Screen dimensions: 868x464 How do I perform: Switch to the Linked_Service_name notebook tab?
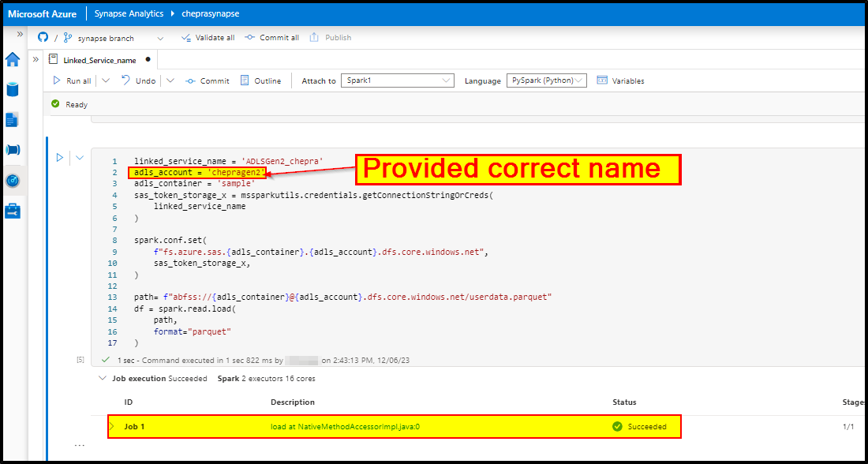pos(100,59)
